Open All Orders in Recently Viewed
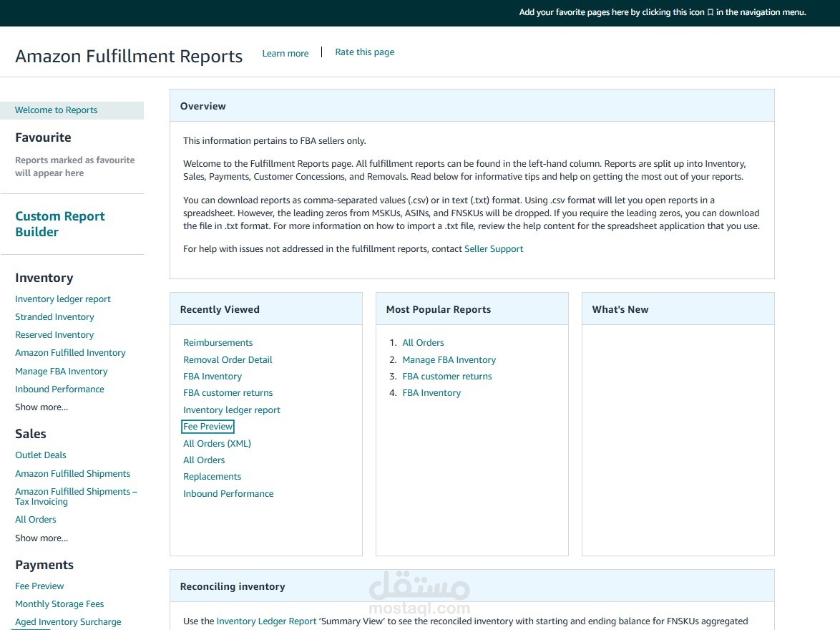This screenshot has height=630, width=840. 204,460
